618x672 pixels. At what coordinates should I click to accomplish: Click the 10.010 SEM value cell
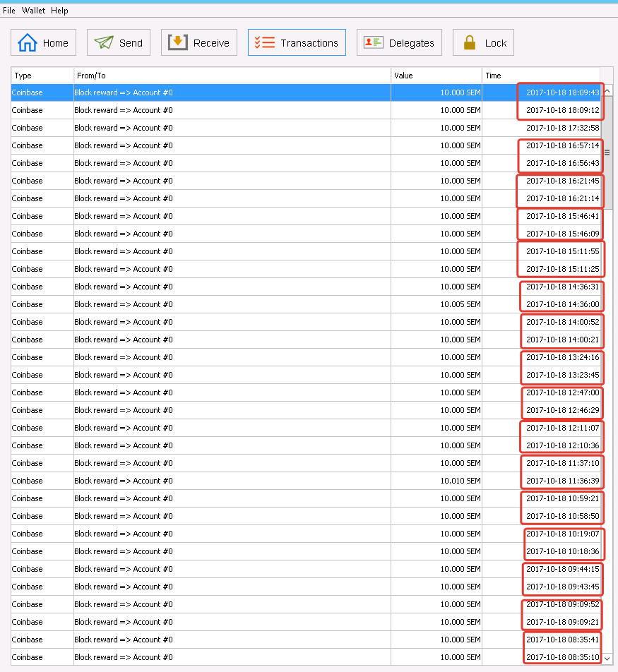436,481
